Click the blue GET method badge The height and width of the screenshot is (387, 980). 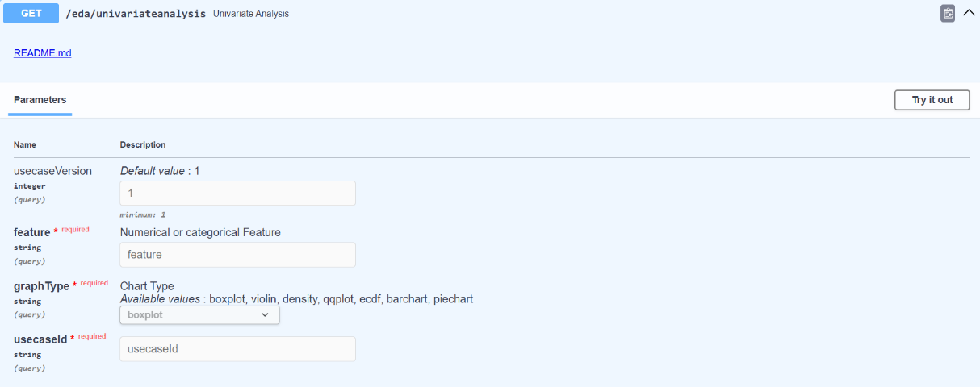click(x=31, y=13)
